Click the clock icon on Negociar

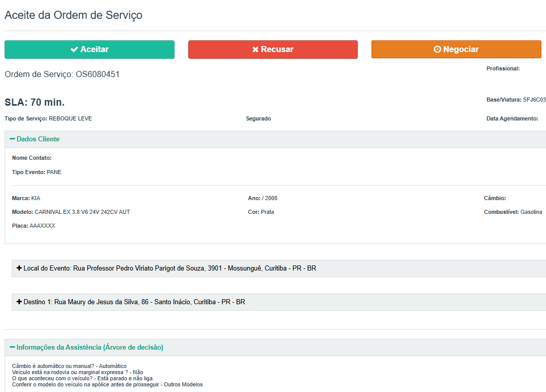(x=437, y=50)
